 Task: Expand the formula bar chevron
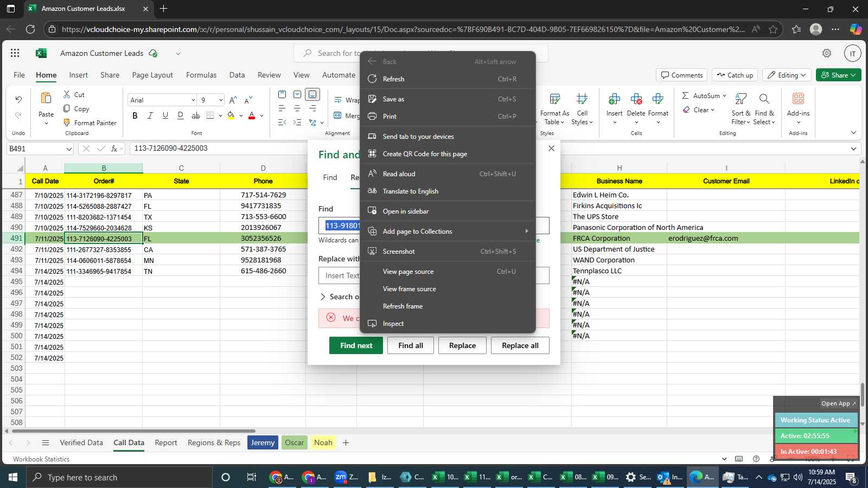coord(853,149)
